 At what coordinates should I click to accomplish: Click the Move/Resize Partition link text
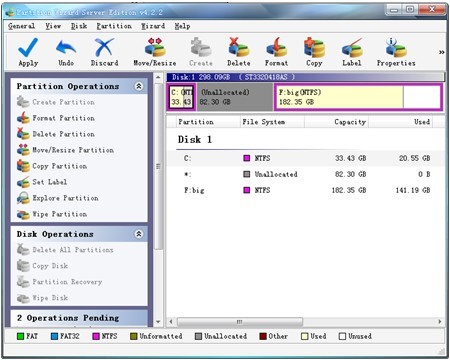[x=73, y=150]
